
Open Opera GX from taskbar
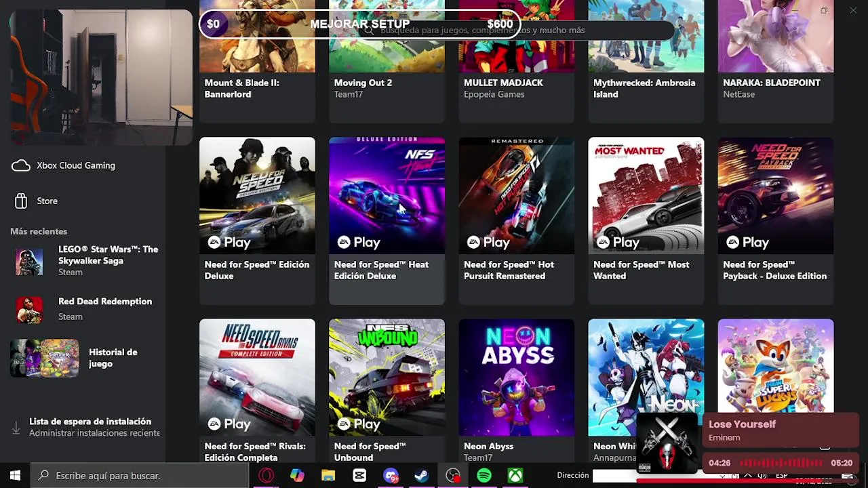[266, 476]
